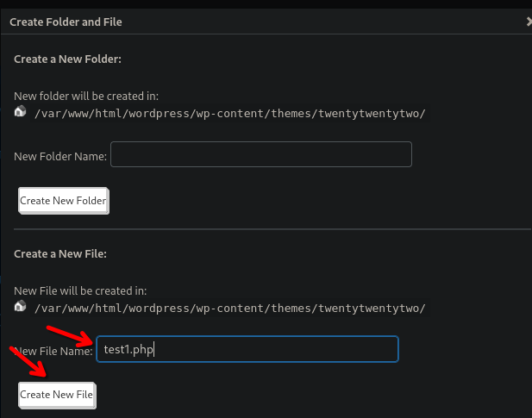
Task: Click the "New File Name:" label
Action: pyautogui.click(x=53, y=350)
